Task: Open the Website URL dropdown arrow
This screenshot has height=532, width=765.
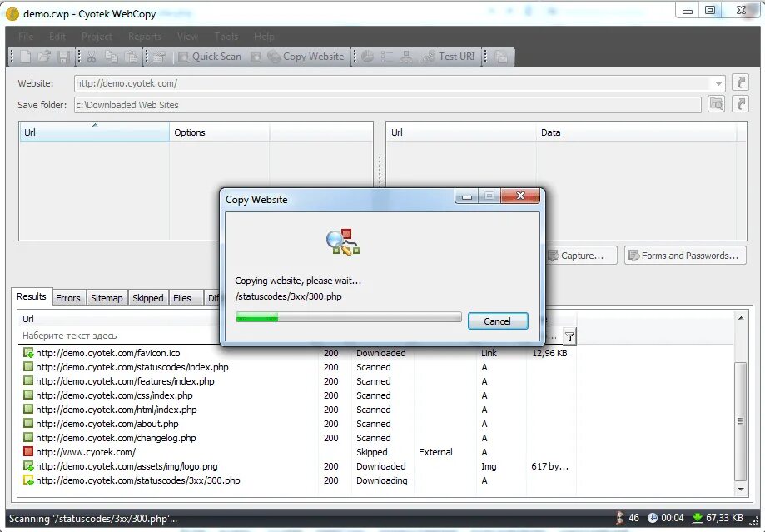Action: point(718,83)
